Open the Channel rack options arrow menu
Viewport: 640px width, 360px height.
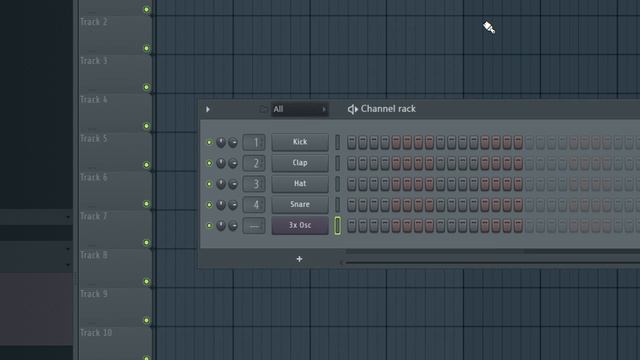(x=208, y=109)
